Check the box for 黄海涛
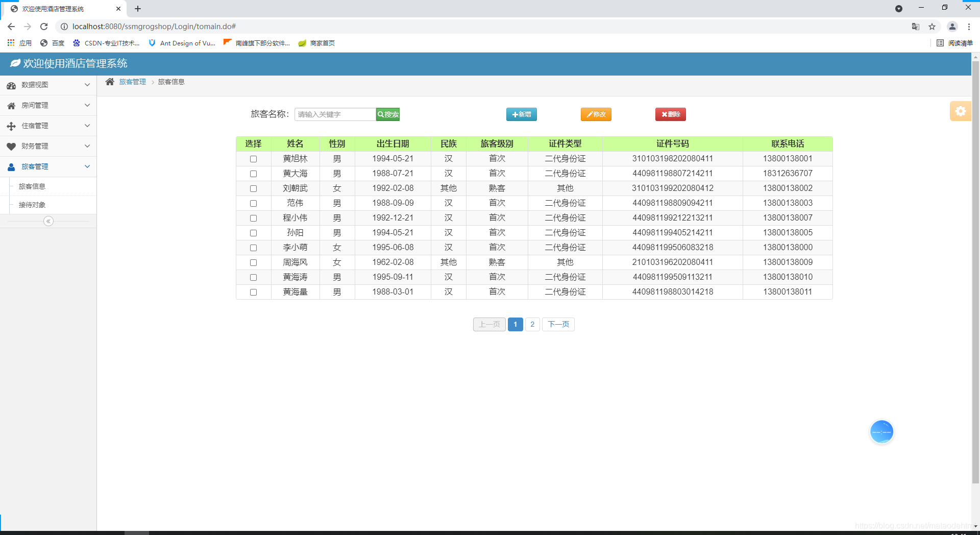 tap(253, 278)
